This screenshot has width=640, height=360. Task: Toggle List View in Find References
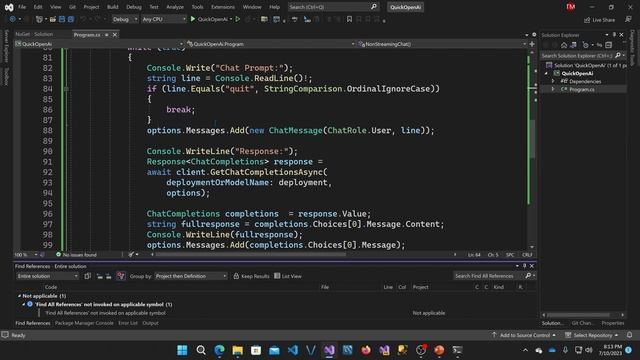[x=288, y=276]
